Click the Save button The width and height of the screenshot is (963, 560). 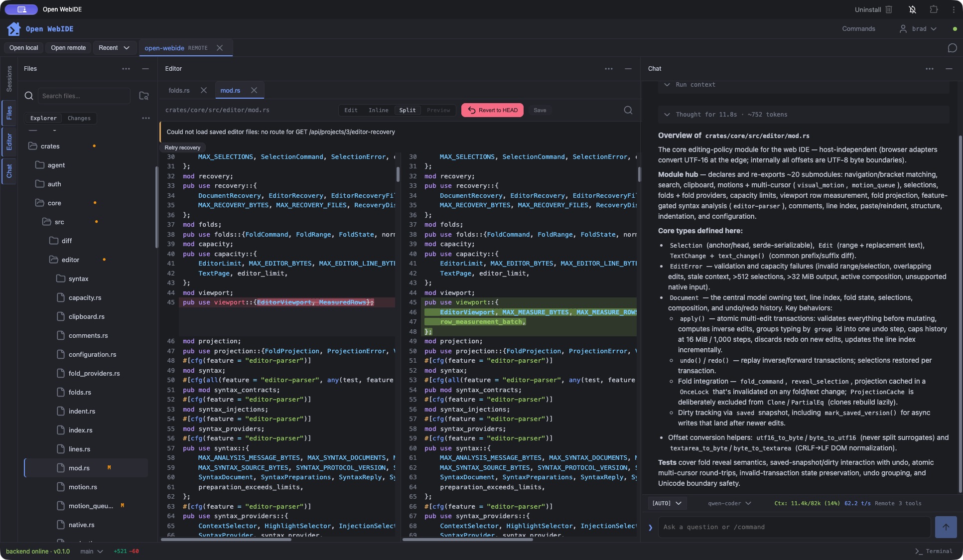click(x=540, y=110)
